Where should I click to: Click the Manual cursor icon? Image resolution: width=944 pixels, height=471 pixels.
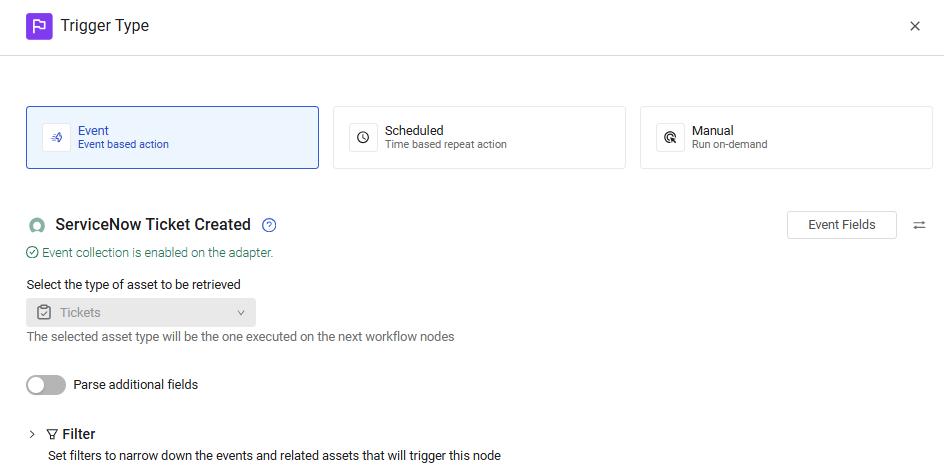tap(670, 137)
